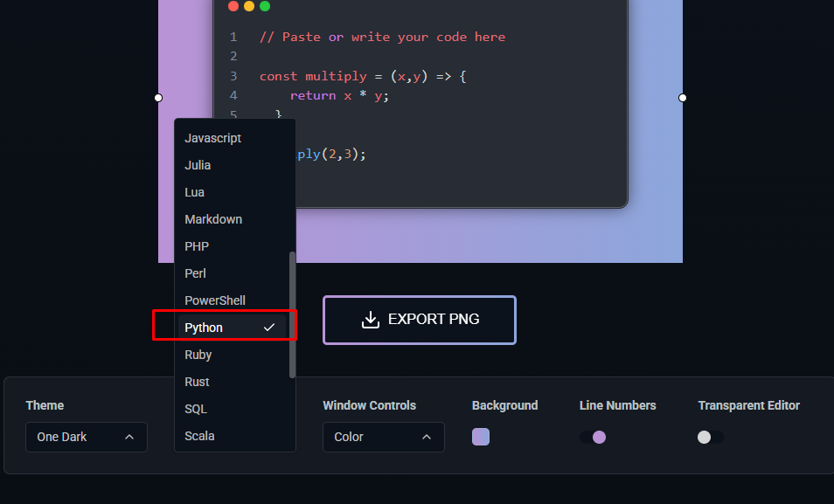Choose Rust as the language

(197, 382)
